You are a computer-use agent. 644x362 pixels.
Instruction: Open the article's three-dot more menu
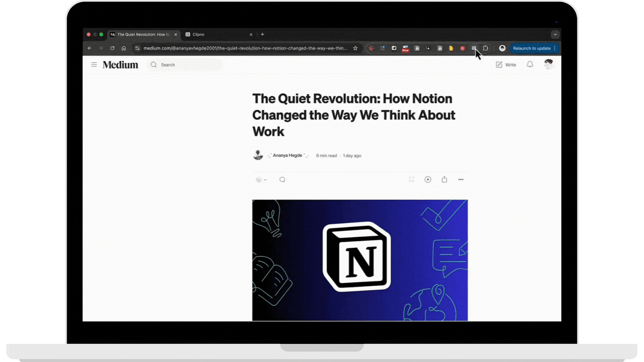(461, 180)
